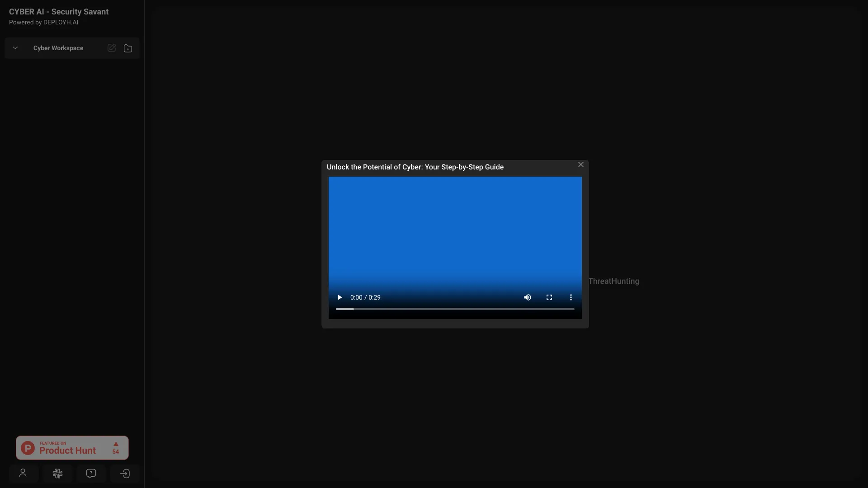Open the help question-bubble icon

click(x=91, y=473)
